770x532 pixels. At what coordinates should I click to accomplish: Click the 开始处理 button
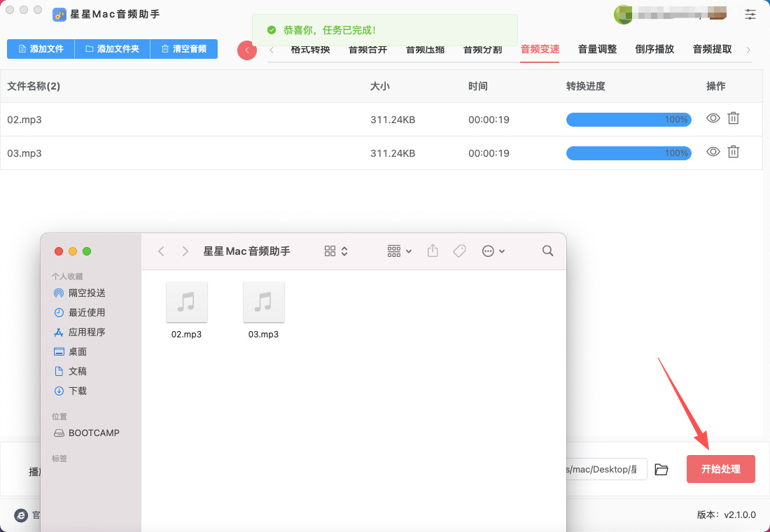click(x=720, y=469)
